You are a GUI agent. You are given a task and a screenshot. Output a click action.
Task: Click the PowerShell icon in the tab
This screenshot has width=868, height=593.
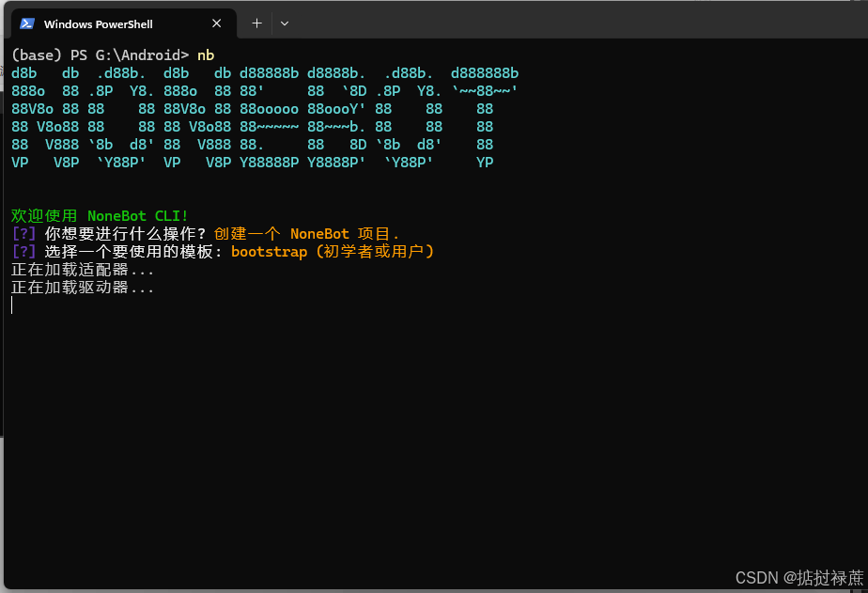pyautogui.click(x=27, y=23)
